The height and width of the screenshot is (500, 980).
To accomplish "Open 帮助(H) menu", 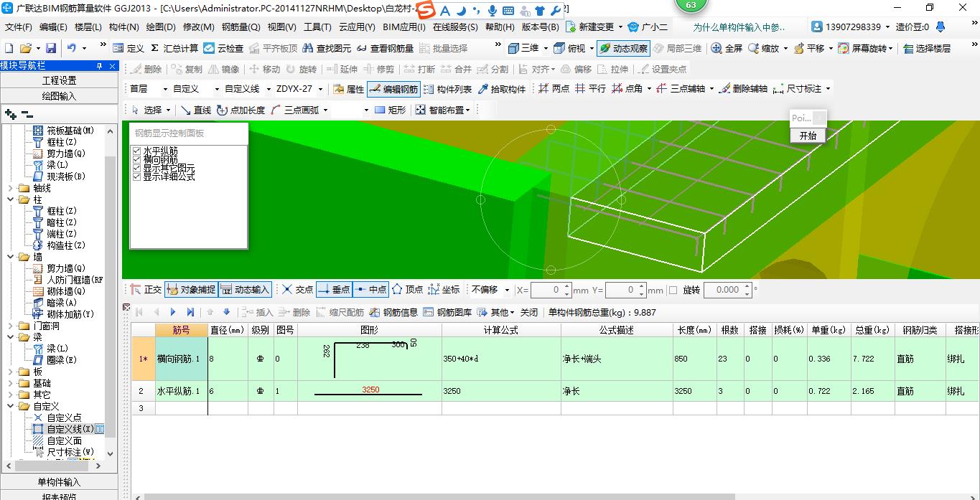I will pos(500,27).
